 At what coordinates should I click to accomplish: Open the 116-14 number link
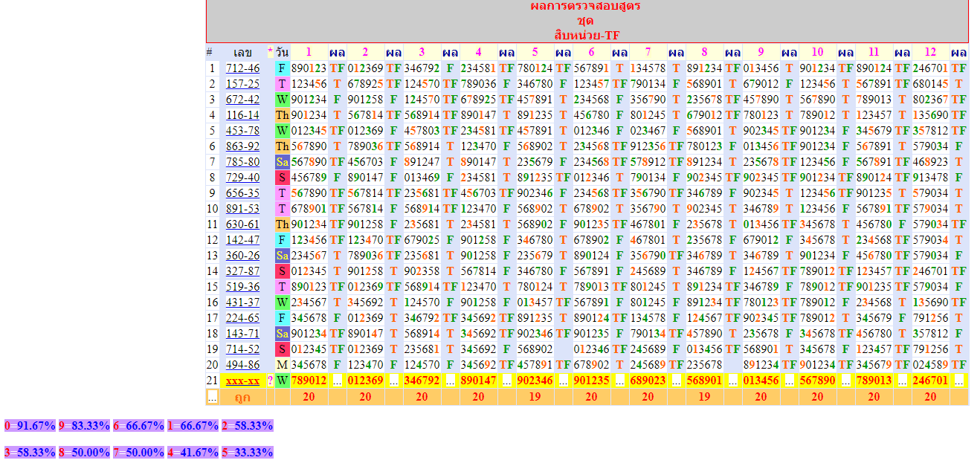click(243, 115)
